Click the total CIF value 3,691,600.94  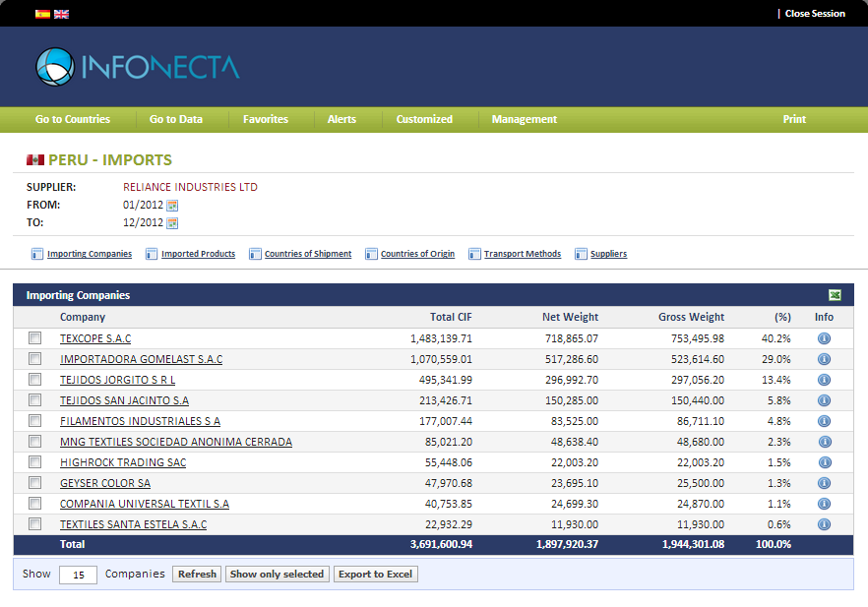[x=441, y=544]
